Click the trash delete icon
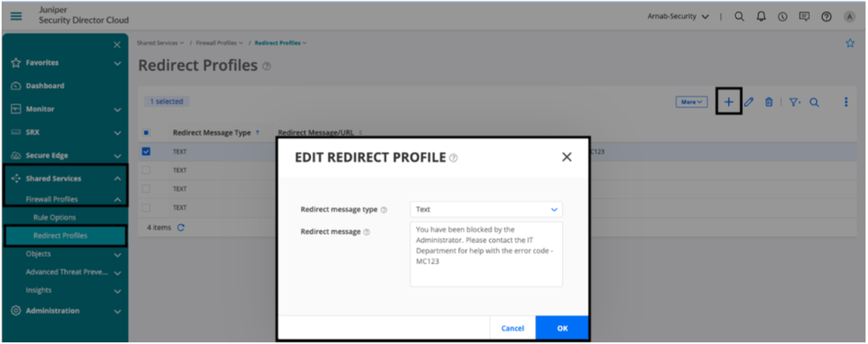This screenshot has height=344, width=868. pos(769,102)
